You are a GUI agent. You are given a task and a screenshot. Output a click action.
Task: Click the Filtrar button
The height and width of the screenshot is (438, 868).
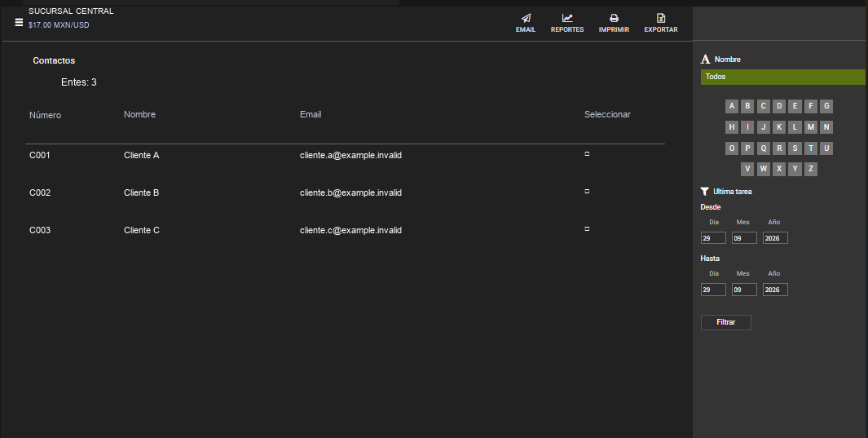pos(725,322)
